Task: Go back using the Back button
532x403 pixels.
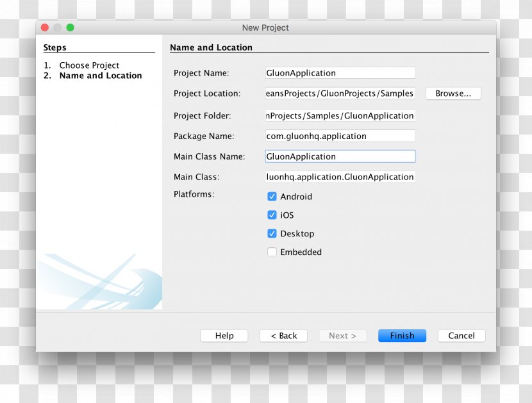Action: coord(283,335)
